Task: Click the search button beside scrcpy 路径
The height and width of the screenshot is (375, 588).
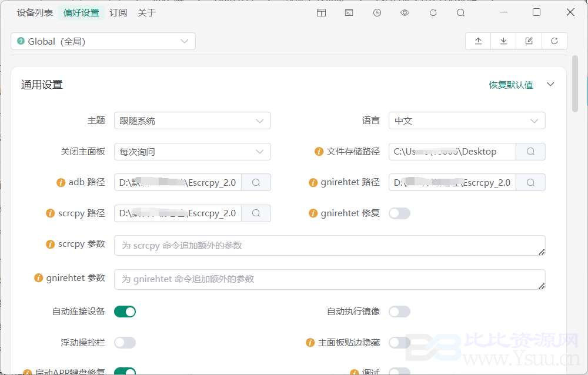Action: (256, 213)
